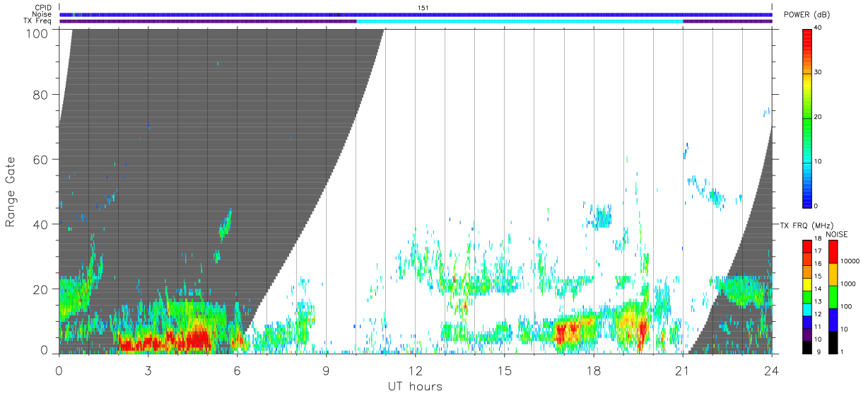Image resolution: width=868 pixels, height=401 pixels.
Task: Click the 9 tick label on UT hours axis
Action: coord(326,371)
